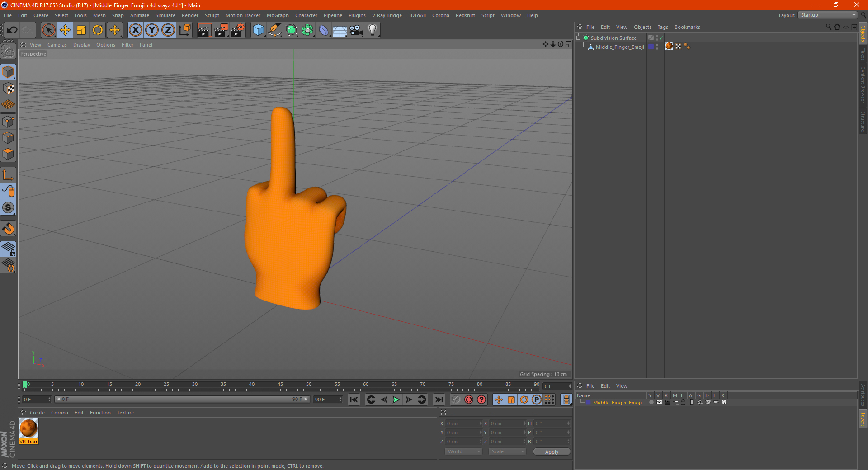The image size is (868, 470).
Task: Switch to Points mode
Action: pos(8,121)
